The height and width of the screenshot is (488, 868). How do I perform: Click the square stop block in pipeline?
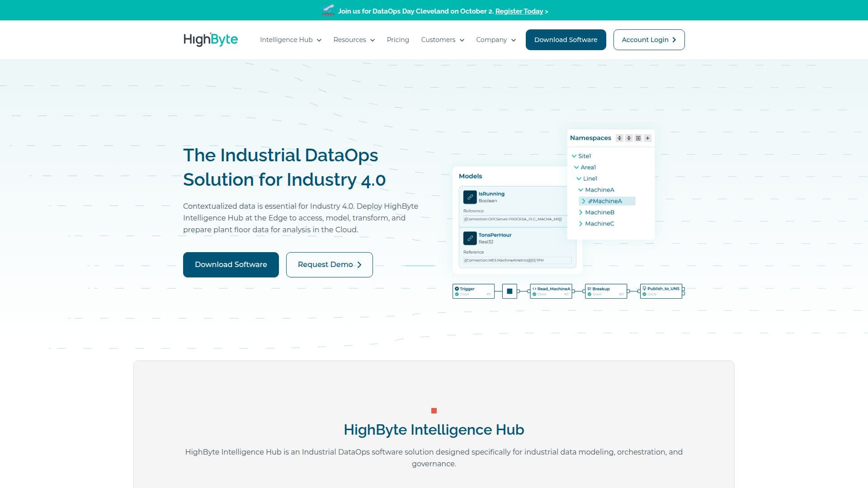(509, 291)
